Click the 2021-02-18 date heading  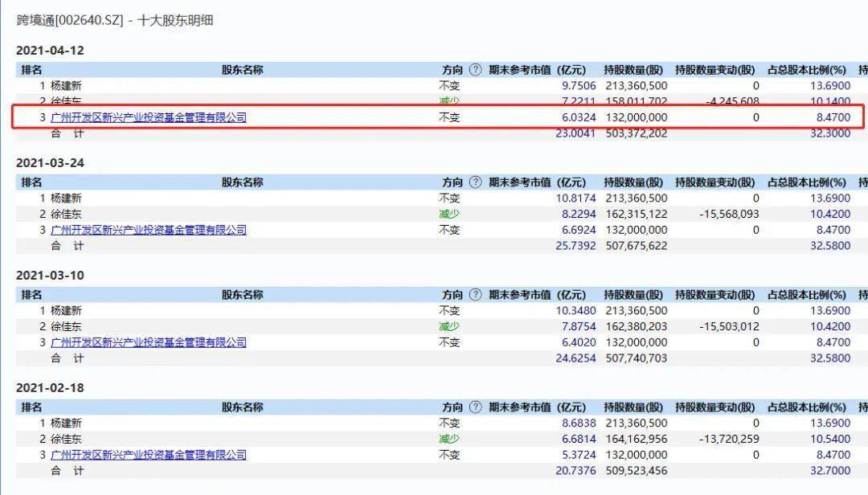pyautogui.click(x=50, y=387)
